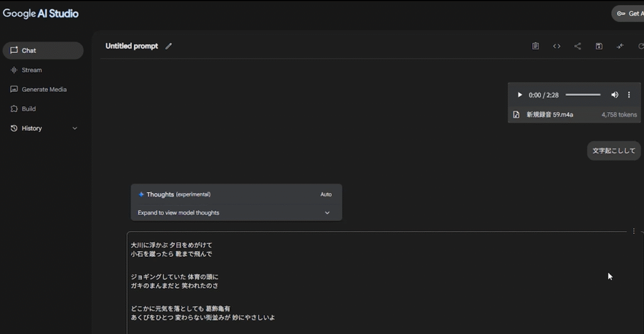The image size is (644, 334).
Task: Click the line starting ジョギングしていた
Action: (x=175, y=277)
